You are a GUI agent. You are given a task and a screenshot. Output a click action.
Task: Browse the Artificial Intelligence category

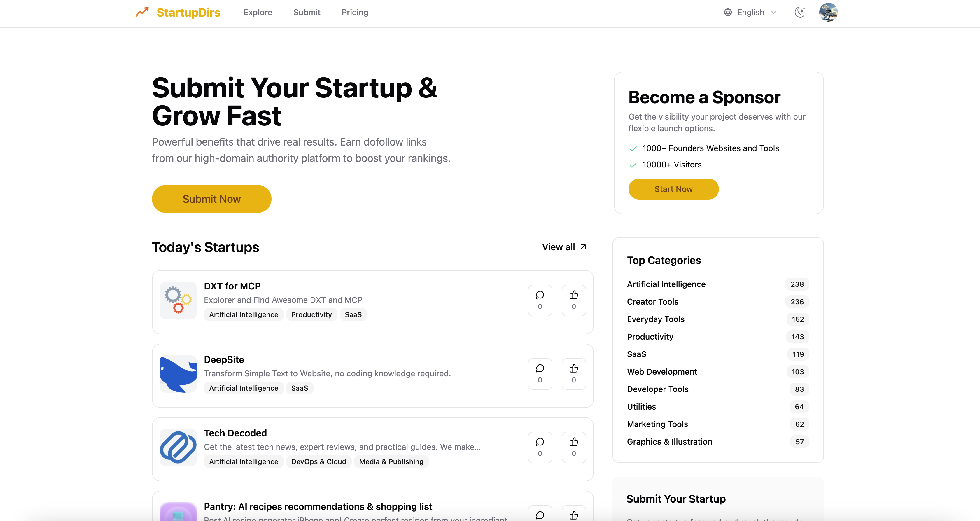pos(666,284)
